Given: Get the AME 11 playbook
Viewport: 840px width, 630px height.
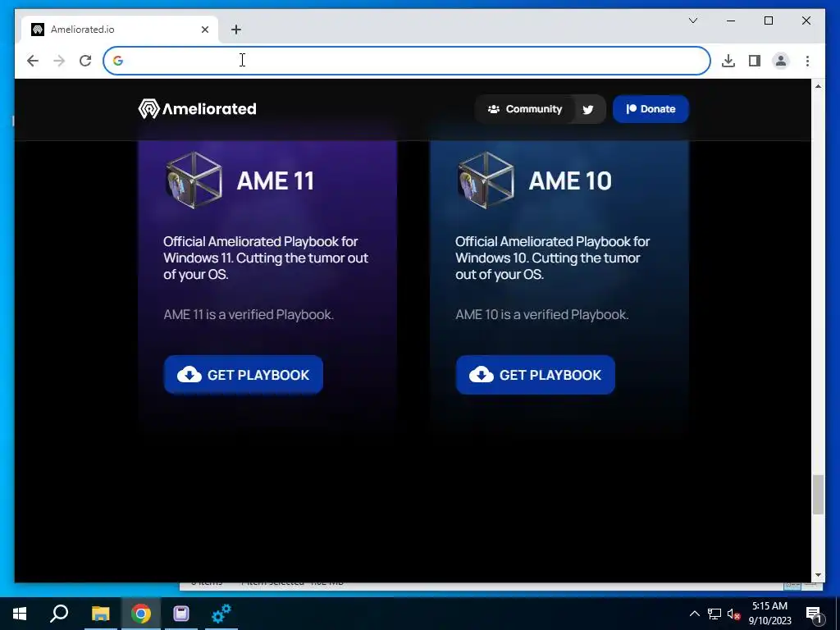Looking at the screenshot, I should [243, 374].
